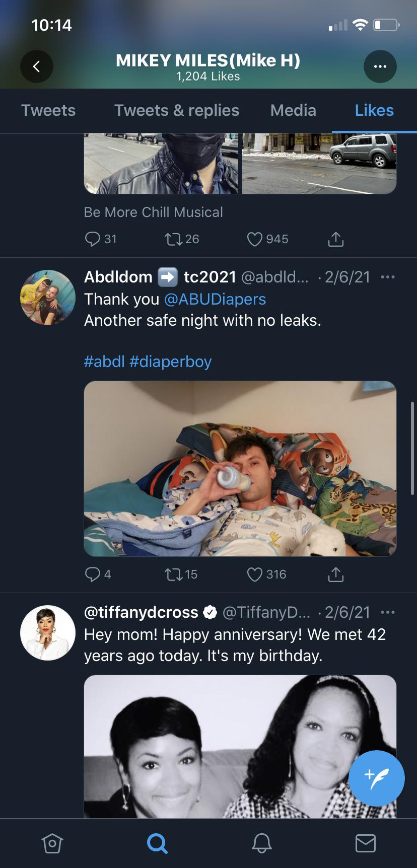Tap the back arrow button
This screenshot has width=417, height=868.
pyautogui.click(x=36, y=66)
